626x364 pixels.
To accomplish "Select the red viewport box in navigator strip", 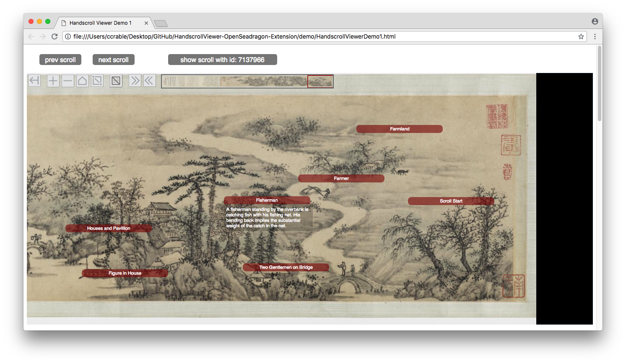I will pos(320,81).
